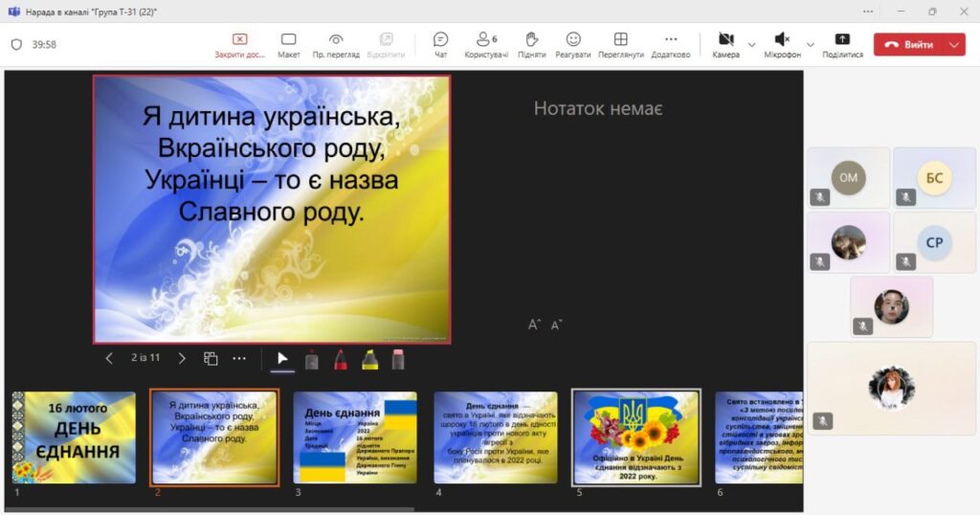Raise hand with Підняти button
The width and height of the screenshot is (980, 515).
click(532, 44)
